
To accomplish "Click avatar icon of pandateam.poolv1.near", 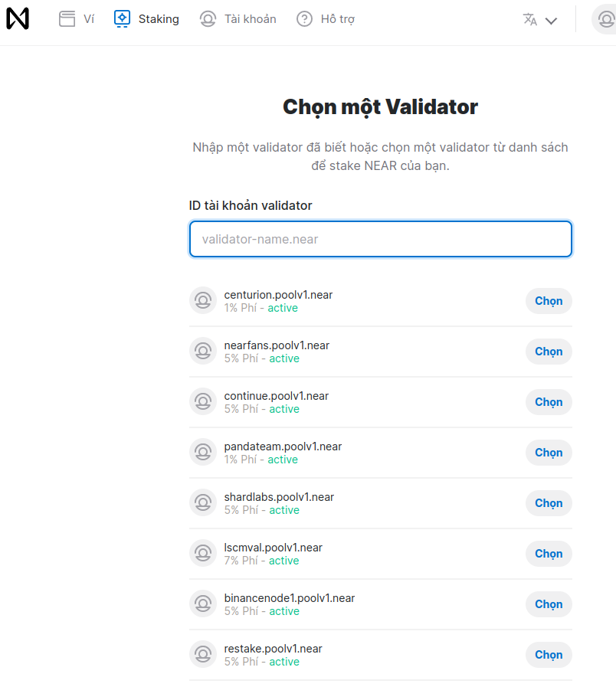I will [203, 452].
